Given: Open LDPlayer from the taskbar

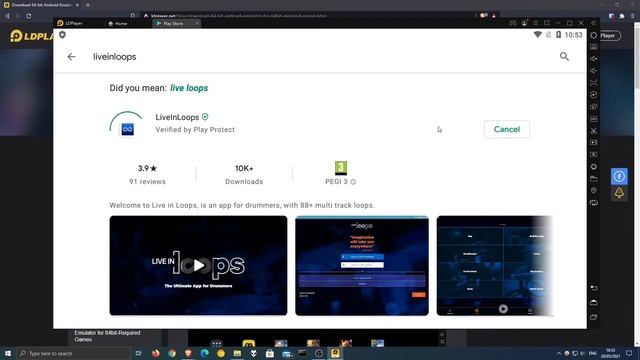Looking at the screenshot, I should click(335, 353).
